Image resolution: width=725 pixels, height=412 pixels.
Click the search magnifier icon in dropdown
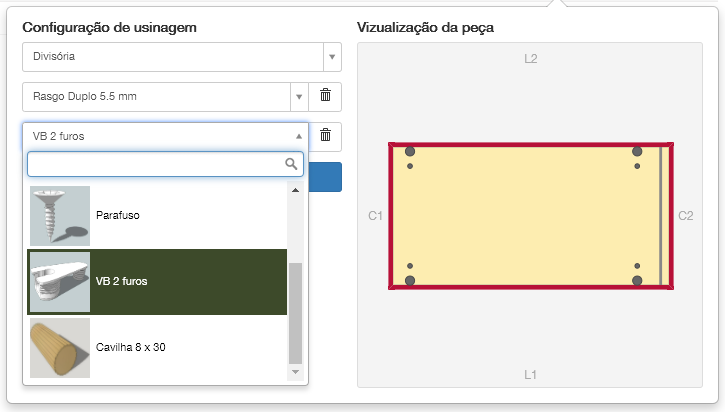[292, 164]
